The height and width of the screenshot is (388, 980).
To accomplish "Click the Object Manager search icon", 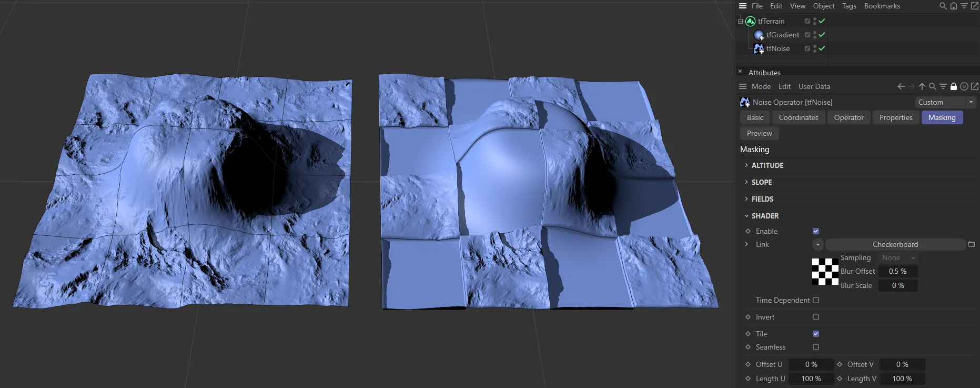I will (943, 6).
